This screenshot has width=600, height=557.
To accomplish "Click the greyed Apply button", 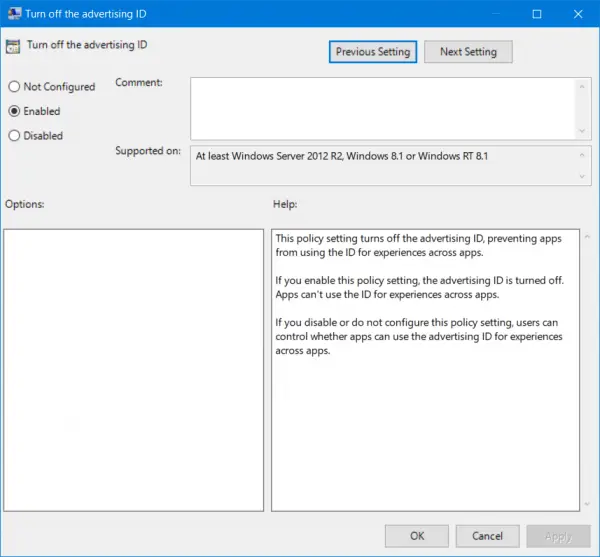I will [x=558, y=536].
